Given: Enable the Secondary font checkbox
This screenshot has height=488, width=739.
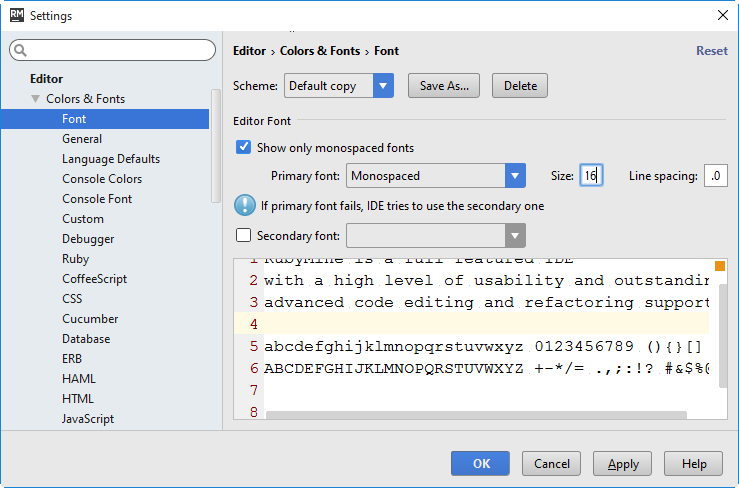Looking at the screenshot, I should pyautogui.click(x=243, y=236).
